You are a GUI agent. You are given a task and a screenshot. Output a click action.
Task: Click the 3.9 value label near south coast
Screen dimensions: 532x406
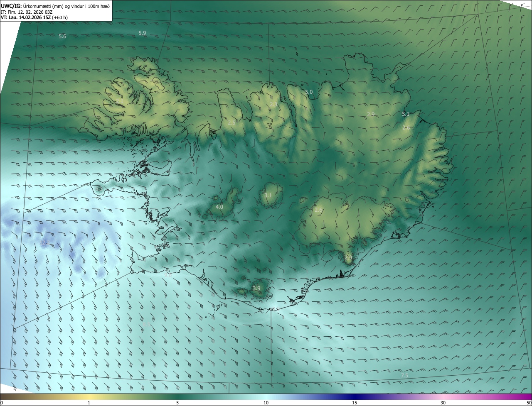[256, 288]
